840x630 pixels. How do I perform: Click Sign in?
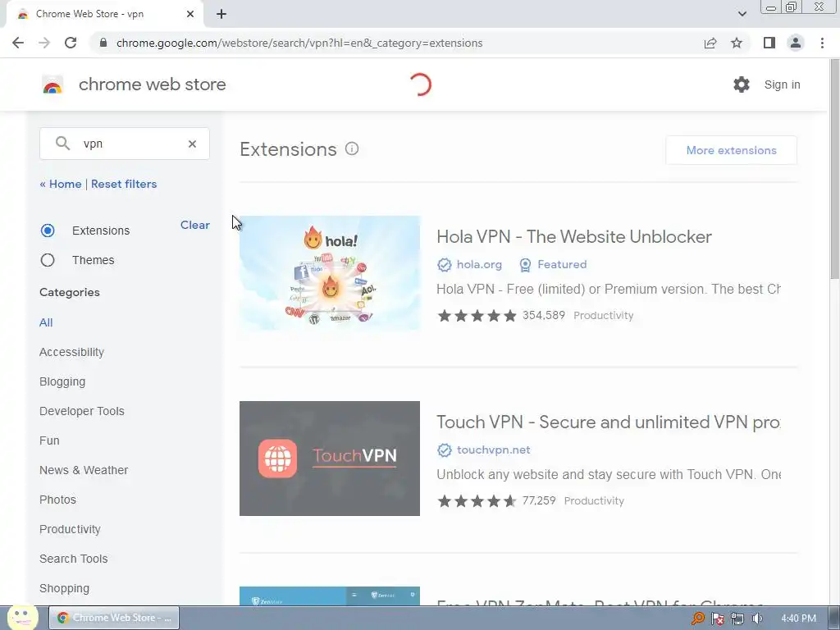tap(782, 84)
